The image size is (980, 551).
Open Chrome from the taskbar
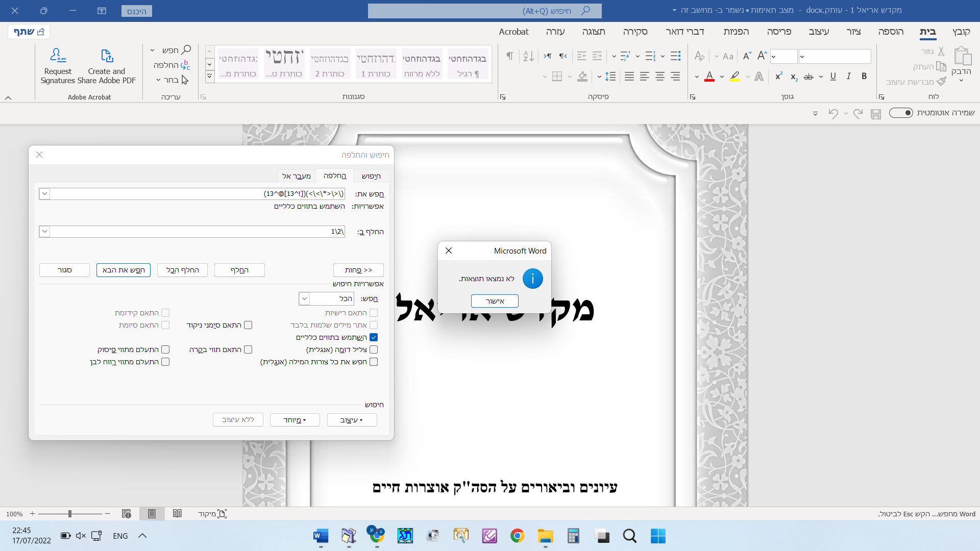pos(517,536)
